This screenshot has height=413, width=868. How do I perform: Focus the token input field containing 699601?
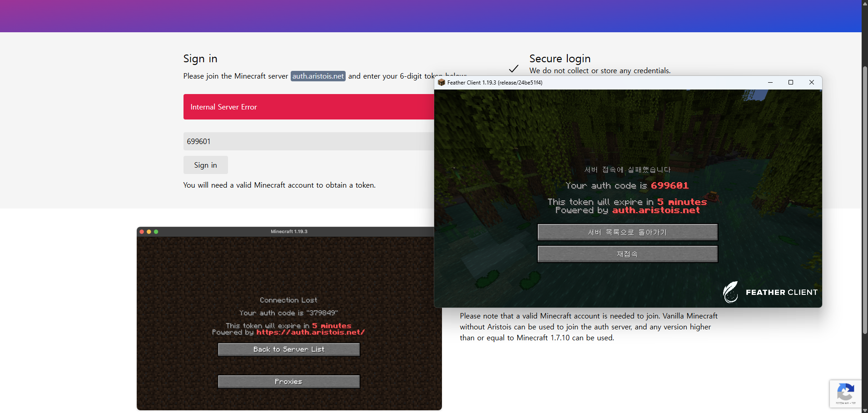(x=309, y=141)
